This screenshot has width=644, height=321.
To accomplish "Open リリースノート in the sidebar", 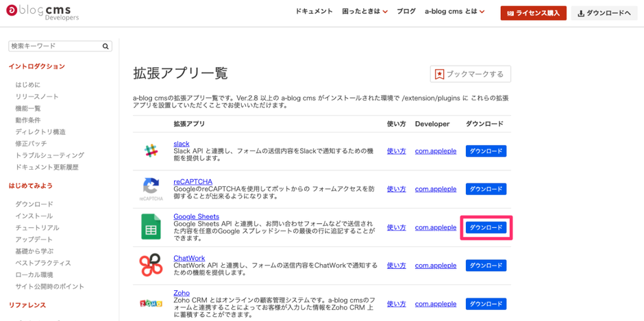I will 37,97.
